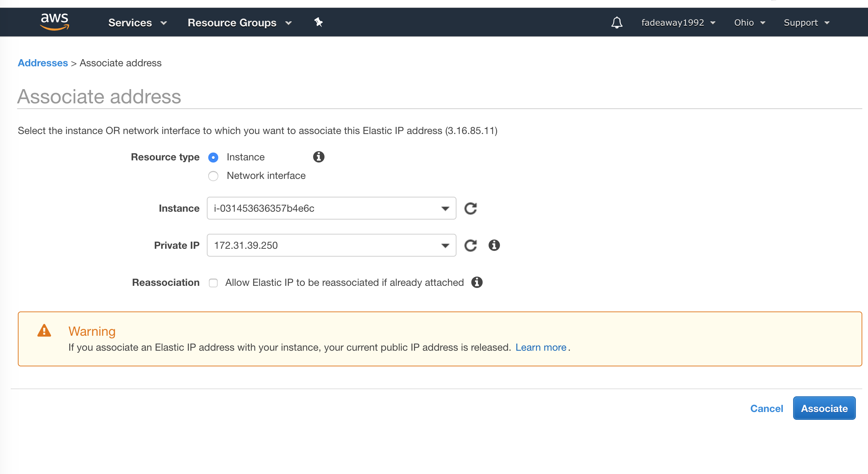Click info icon beside Private IP
Screen dimensions: 868x474
pos(494,245)
